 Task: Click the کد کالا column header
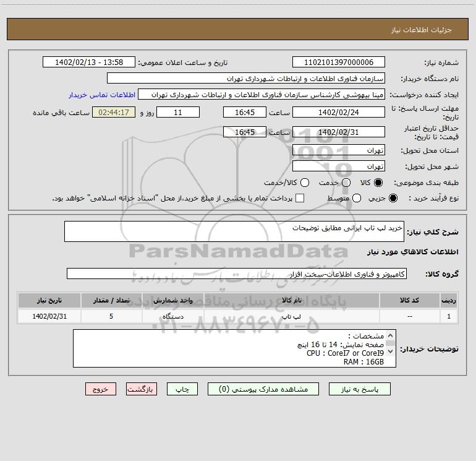click(x=409, y=301)
